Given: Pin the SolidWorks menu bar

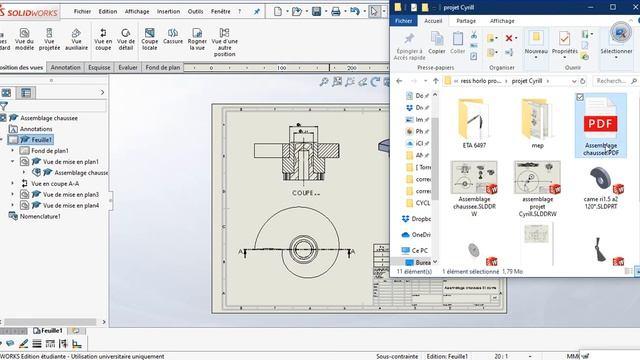Looking at the screenshot, I should [257, 11].
